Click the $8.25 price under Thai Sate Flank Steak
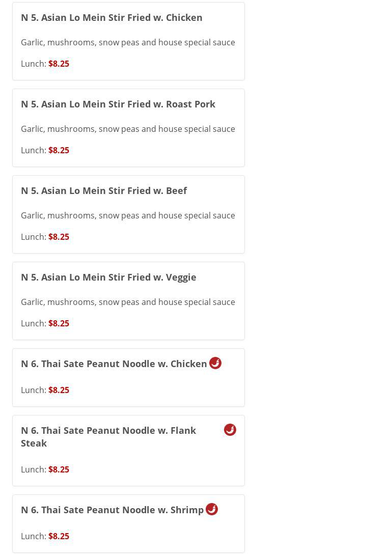The height and width of the screenshot is (556, 392). point(59,469)
